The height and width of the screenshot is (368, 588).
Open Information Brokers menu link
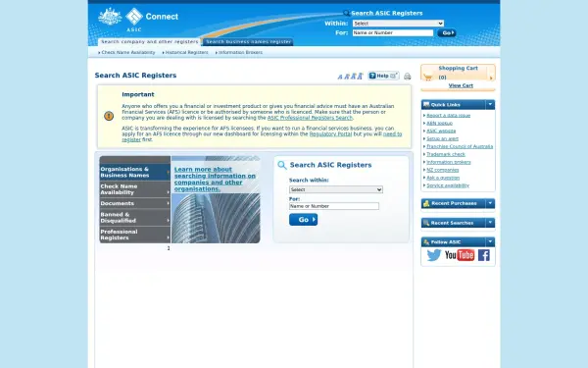(x=240, y=53)
